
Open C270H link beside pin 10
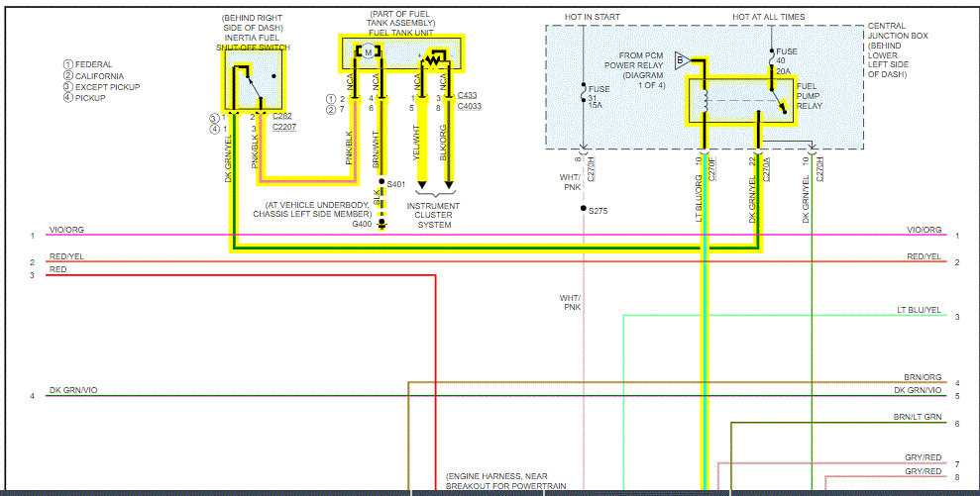820,169
